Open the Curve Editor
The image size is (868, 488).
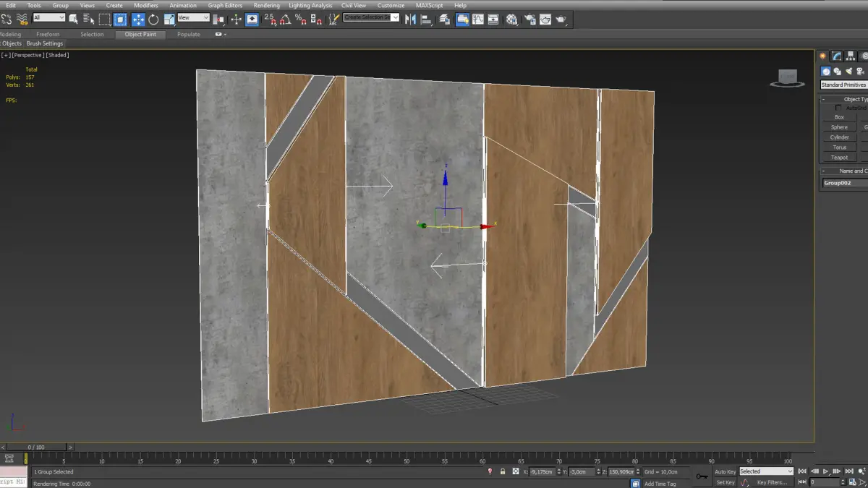(478, 19)
